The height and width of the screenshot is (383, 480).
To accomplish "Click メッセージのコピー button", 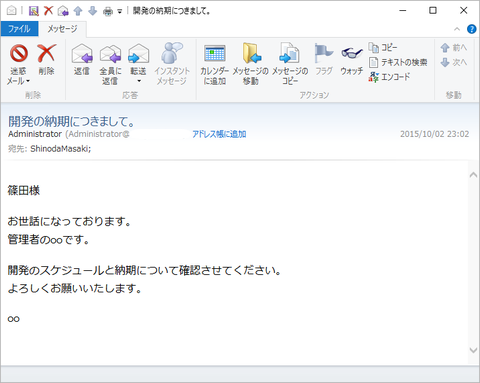I will tap(290, 64).
